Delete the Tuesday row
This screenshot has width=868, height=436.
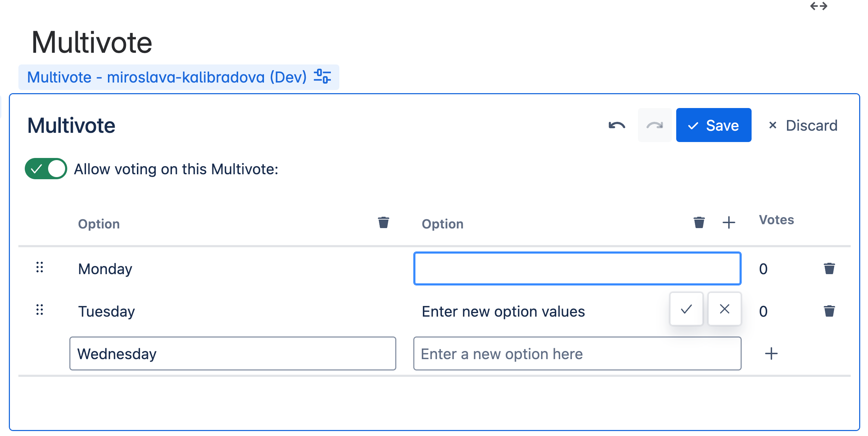[829, 311]
